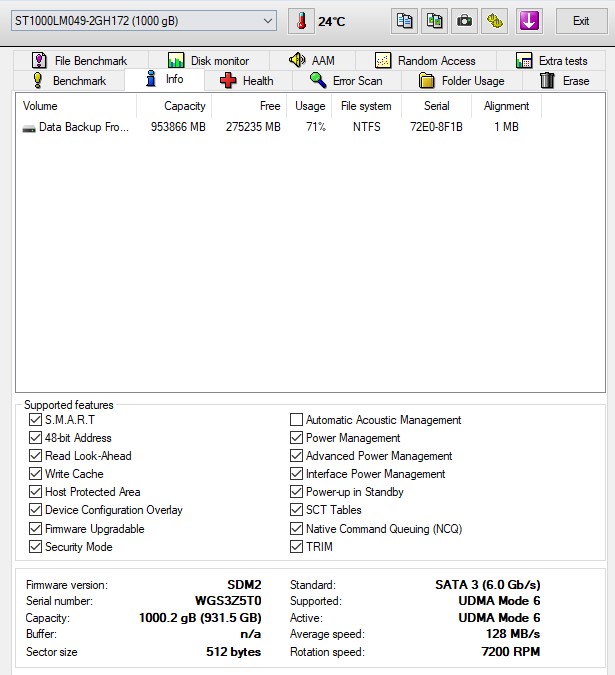This screenshot has height=675, width=615.
Task: Click the Alignment column header
Action: (506, 106)
